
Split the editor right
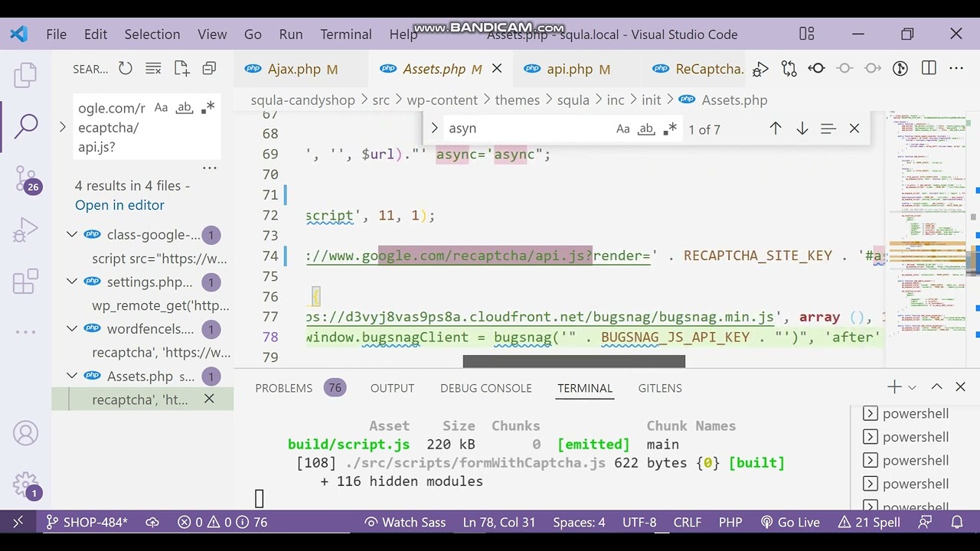[929, 69]
